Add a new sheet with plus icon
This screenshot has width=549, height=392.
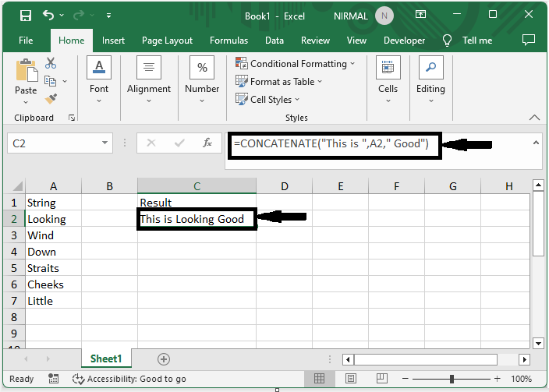tap(164, 359)
